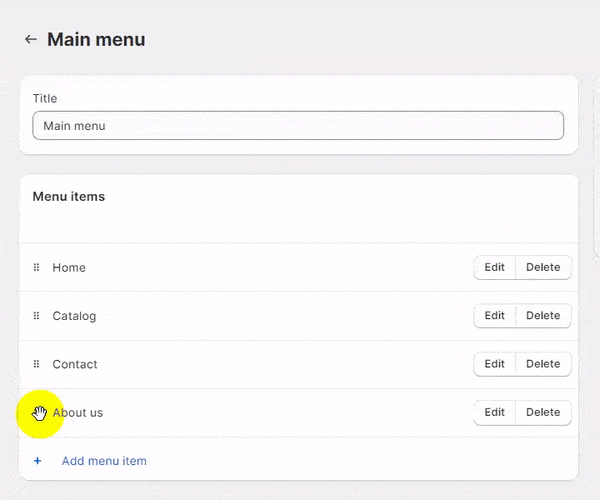The width and height of the screenshot is (600, 500).
Task: Select the About us row label
Action: (x=80, y=413)
